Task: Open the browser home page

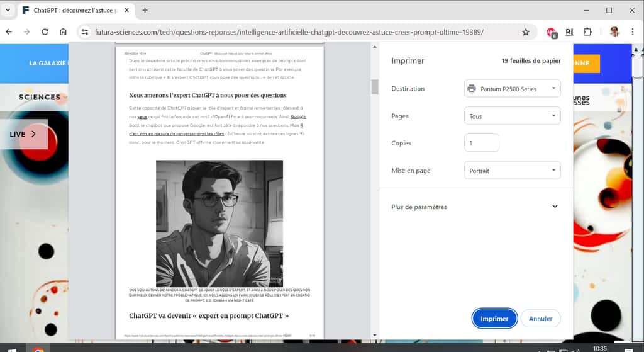Action: click(63, 31)
